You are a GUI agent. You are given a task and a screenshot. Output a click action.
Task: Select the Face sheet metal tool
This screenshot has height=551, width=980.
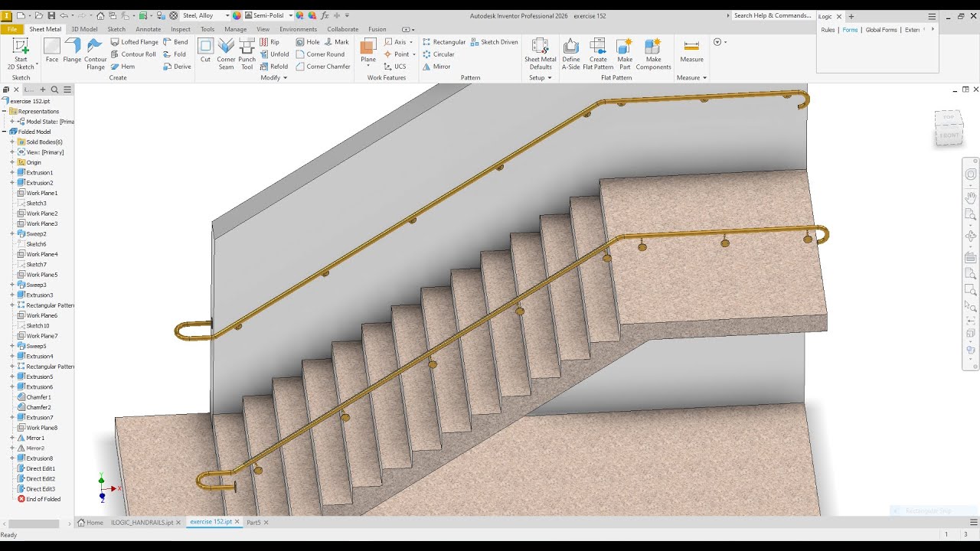[x=52, y=51]
